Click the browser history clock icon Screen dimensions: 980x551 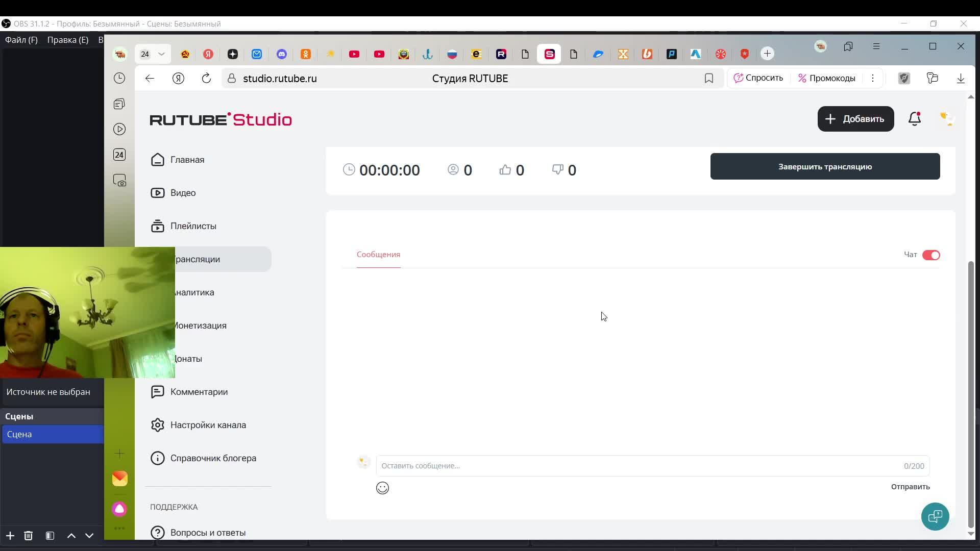[119, 78]
